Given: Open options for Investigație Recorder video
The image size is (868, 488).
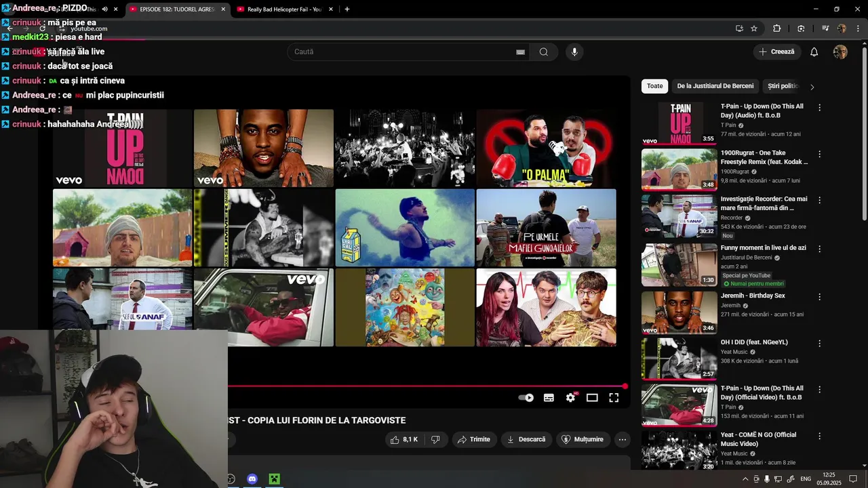Looking at the screenshot, I should tap(819, 200).
